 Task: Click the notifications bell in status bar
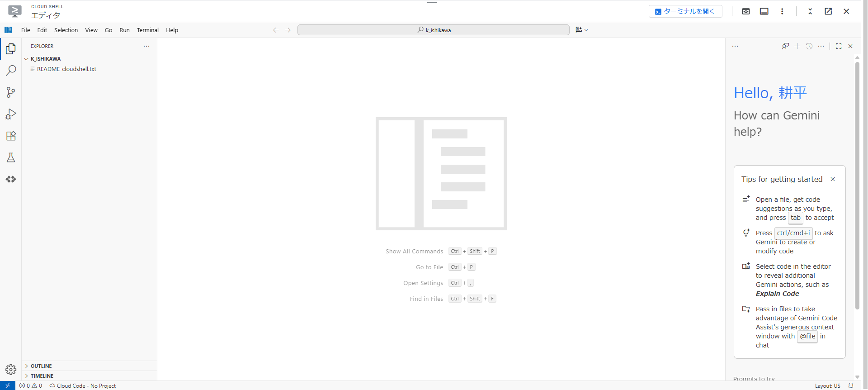tap(851, 385)
